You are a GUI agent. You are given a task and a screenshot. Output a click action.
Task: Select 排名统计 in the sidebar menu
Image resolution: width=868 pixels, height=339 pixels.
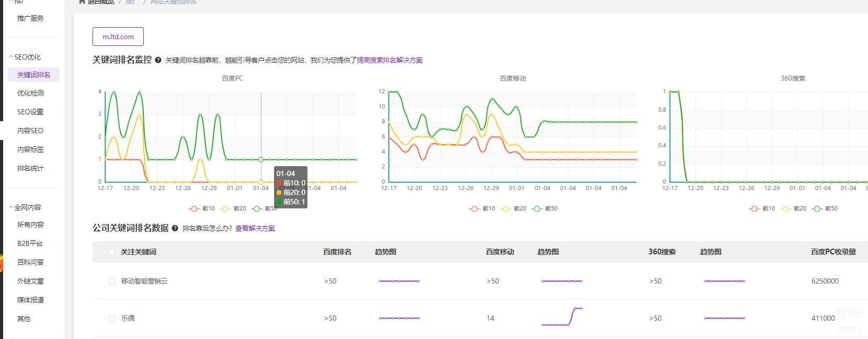[x=30, y=168]
